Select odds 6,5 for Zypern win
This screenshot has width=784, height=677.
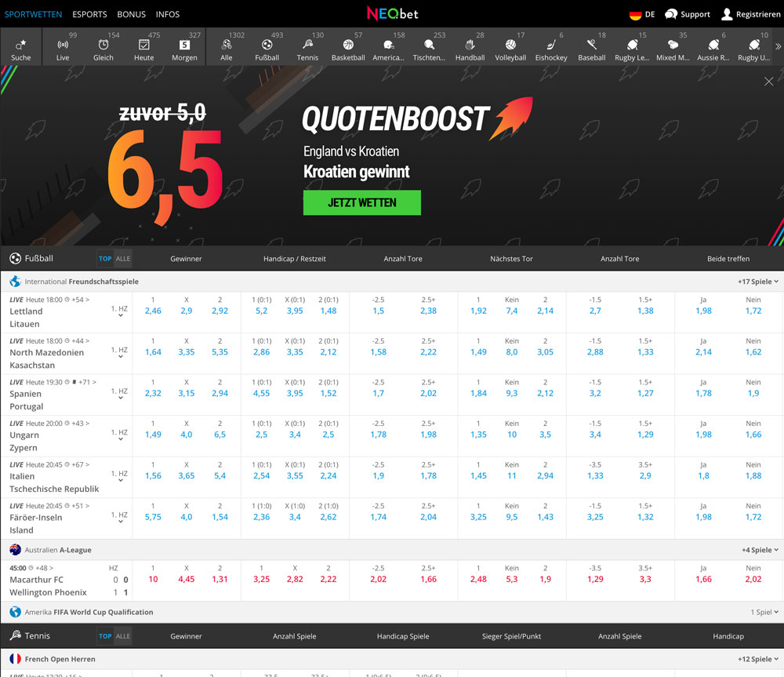pos(220,435)
